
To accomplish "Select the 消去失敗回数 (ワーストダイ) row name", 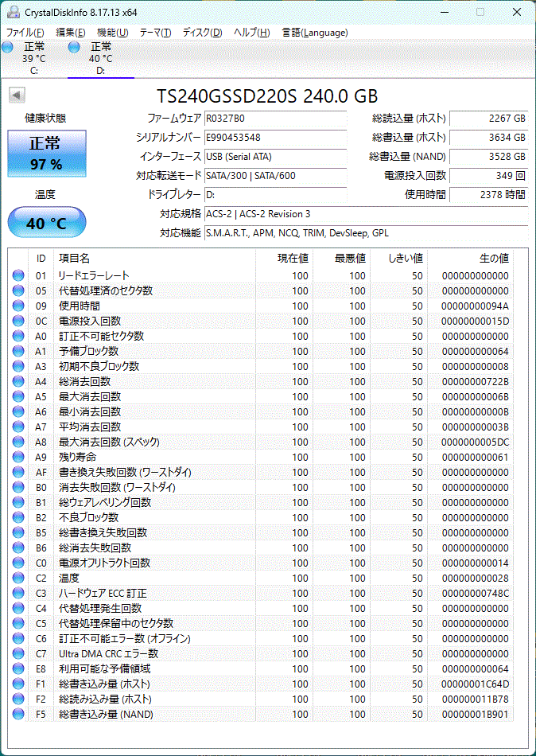I will tap(117, 488).
